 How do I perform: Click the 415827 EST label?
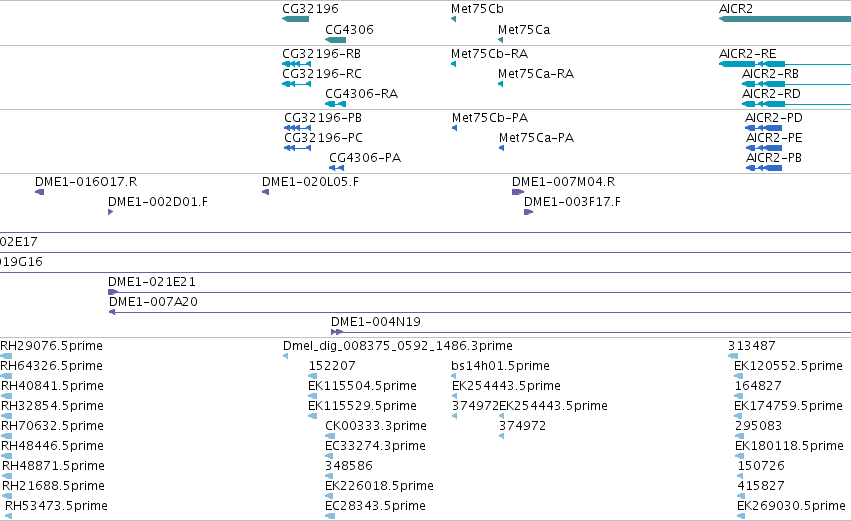point(760,486)
